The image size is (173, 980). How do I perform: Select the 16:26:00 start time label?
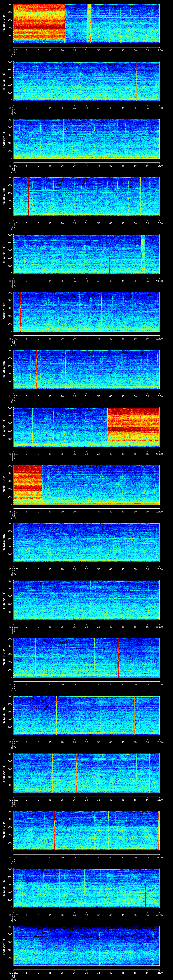[13, 627]
